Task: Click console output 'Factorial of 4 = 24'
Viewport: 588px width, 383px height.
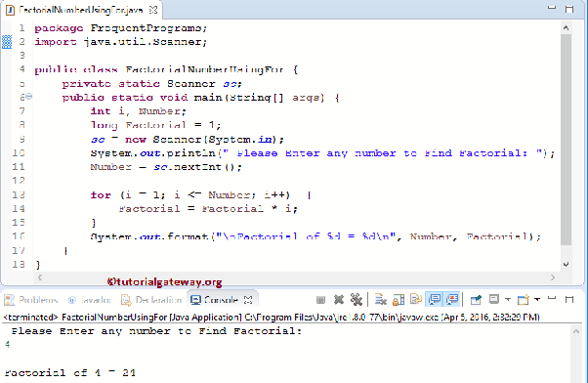Action: 70,372
